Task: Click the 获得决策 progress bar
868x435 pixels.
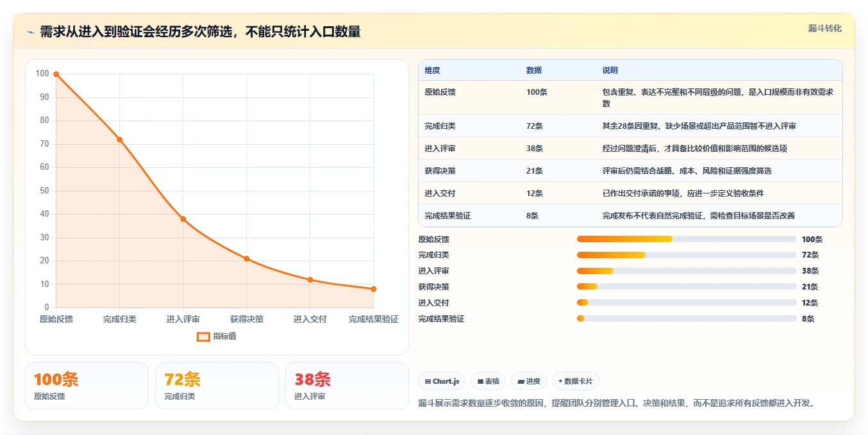Action: pos(687,286)
